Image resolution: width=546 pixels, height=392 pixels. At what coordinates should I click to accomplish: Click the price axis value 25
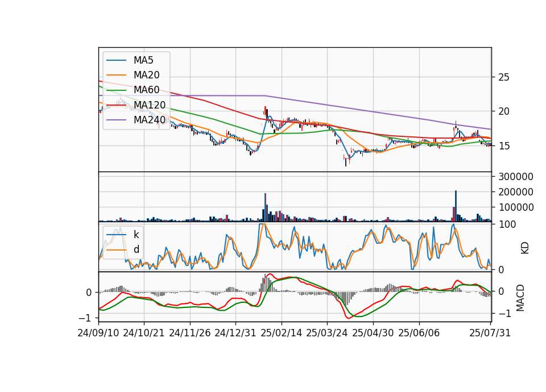504,77
